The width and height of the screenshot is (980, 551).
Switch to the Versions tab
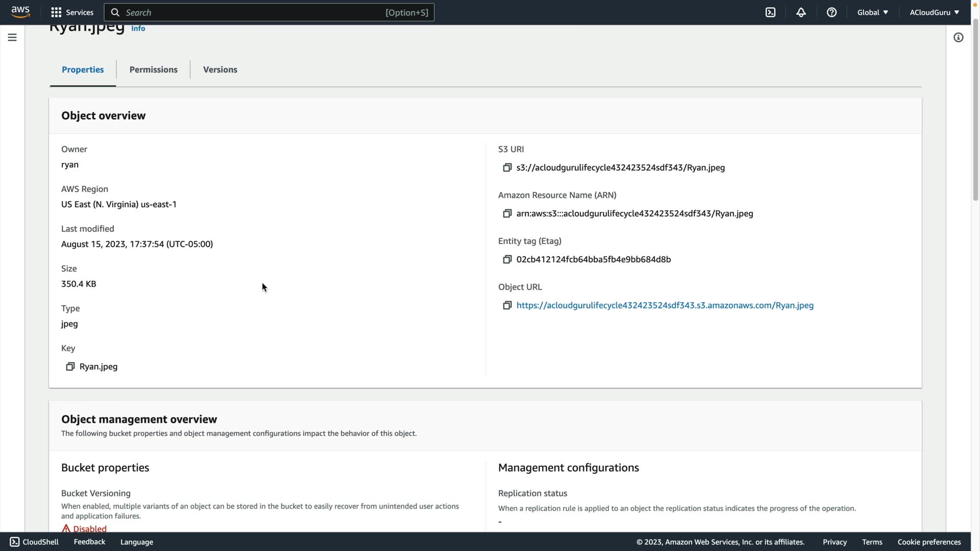point(220,70)
